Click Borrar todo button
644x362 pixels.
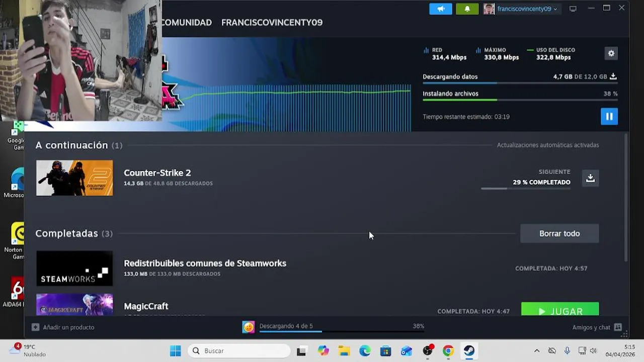[x=559, y=233]
